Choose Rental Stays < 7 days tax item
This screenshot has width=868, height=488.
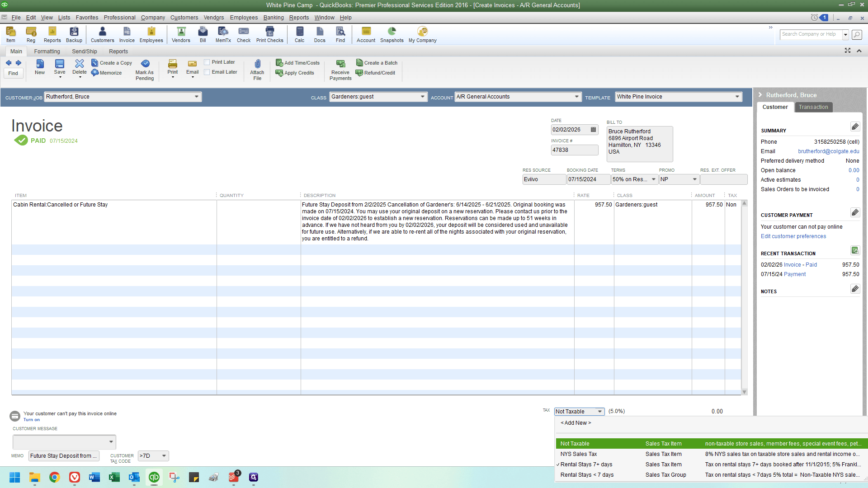click(x=711, y=475)
